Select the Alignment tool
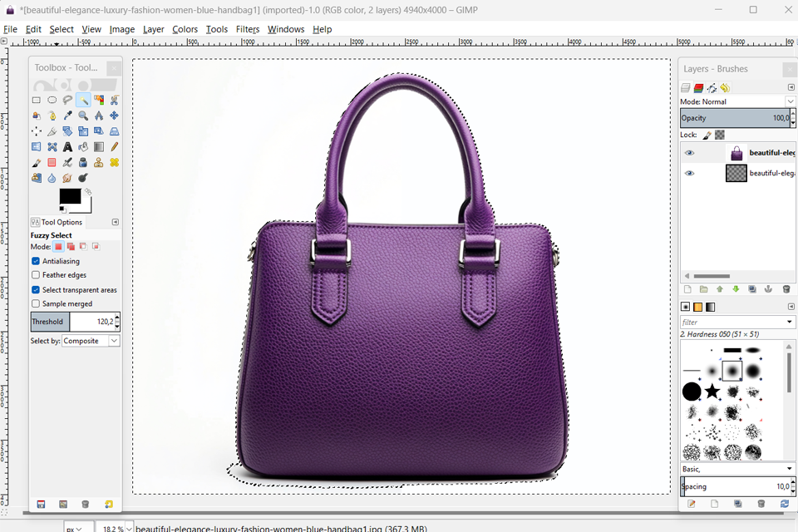Screen dimensions: 798x532 (x=36, y=131)
